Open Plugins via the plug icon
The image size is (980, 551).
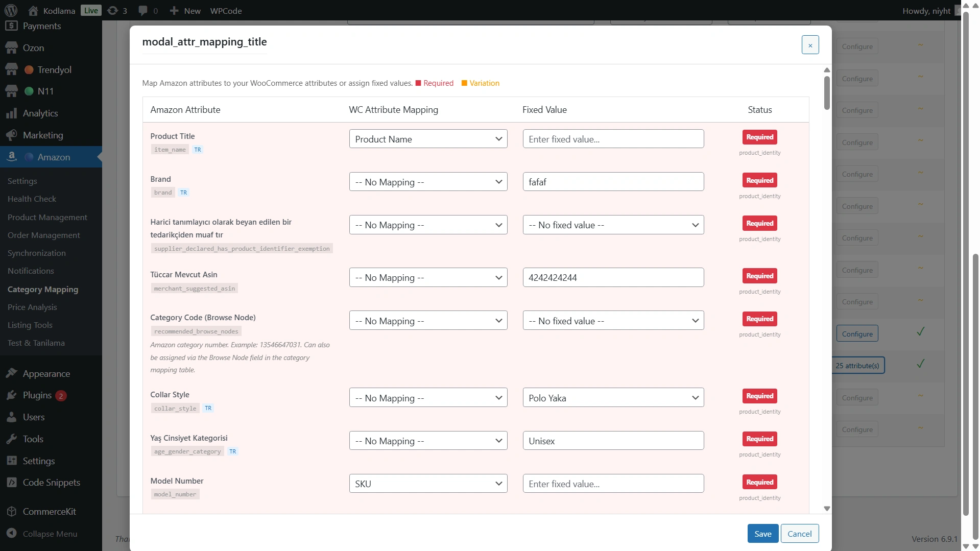[x=11, y=395]
